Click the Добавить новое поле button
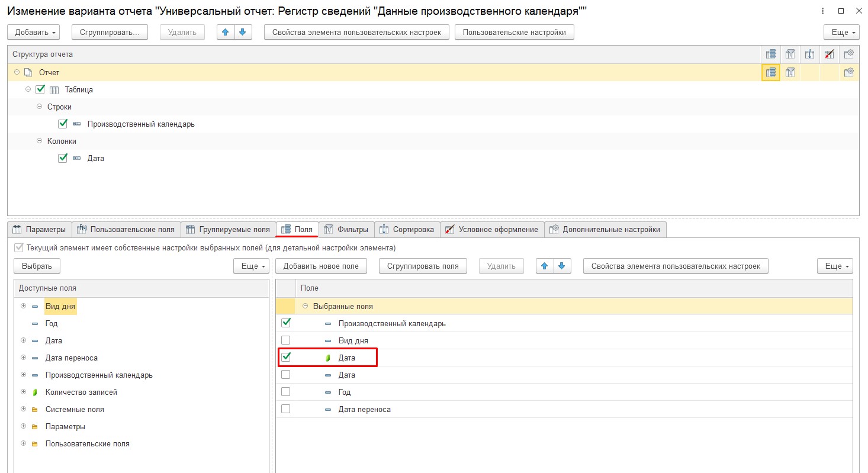This screenshot has height=473, width=868. [321, 266]
